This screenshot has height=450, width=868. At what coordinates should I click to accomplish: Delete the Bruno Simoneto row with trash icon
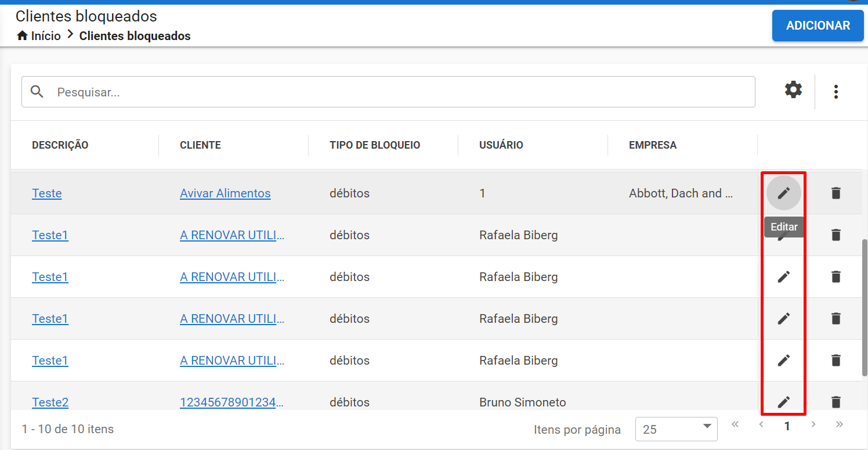836,402
